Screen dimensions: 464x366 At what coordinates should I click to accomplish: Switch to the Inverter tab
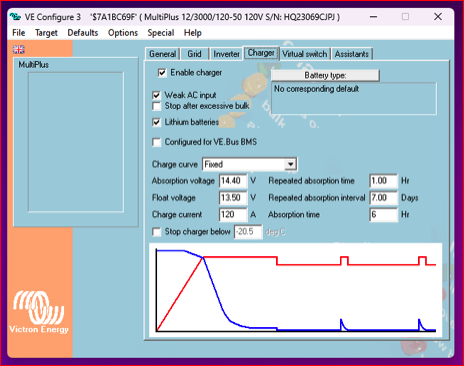(226, 54)
